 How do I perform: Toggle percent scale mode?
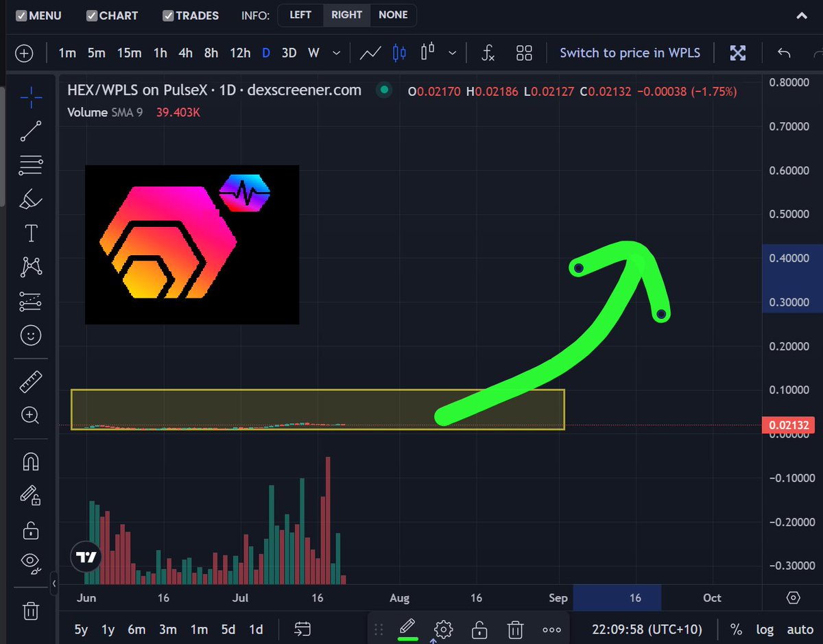coord(736,629)
